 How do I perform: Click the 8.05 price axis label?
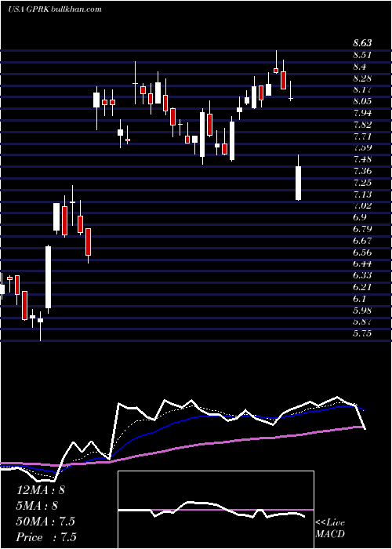coord(362,101)
